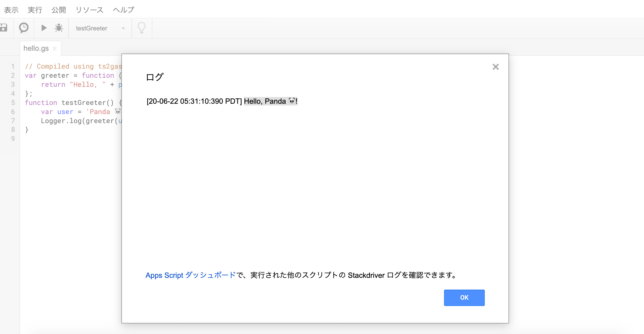Click the lightbulb hint icon
Screen dimensions: 644x334
[142, 28]
